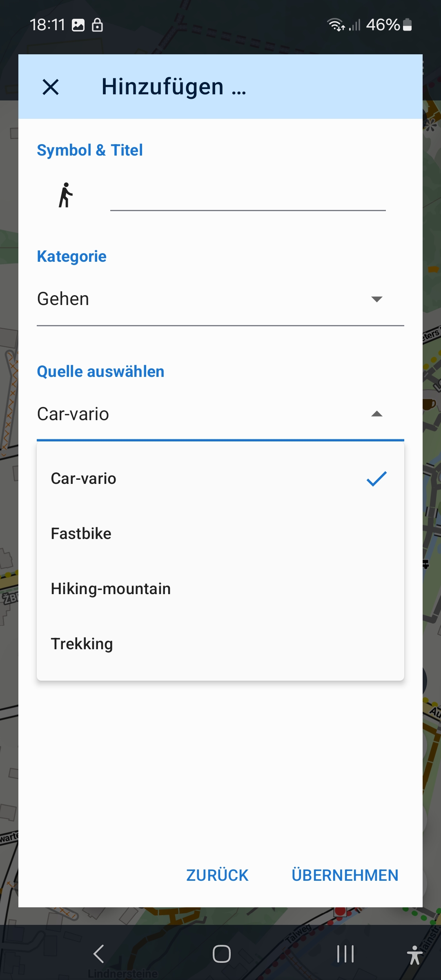Viewport: 441px width, 980px height.
Task: Tap the title text input field
Action: pyautogui.click(x=247, y=197)
